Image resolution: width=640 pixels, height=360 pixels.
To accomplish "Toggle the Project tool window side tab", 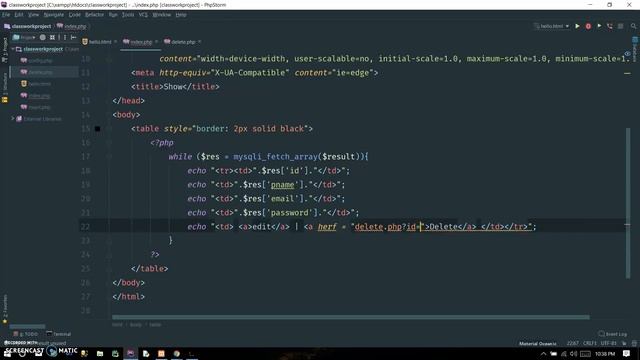I will click(x=4, y=49).
